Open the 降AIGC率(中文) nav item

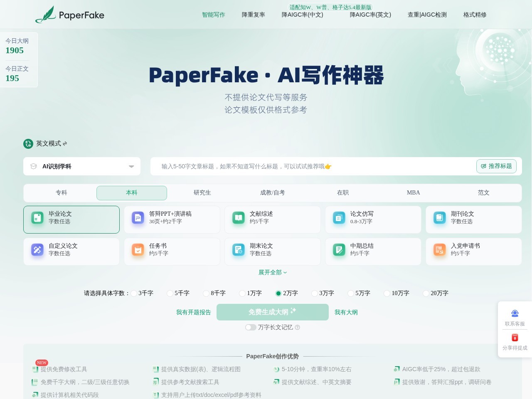tap(303, 15)
